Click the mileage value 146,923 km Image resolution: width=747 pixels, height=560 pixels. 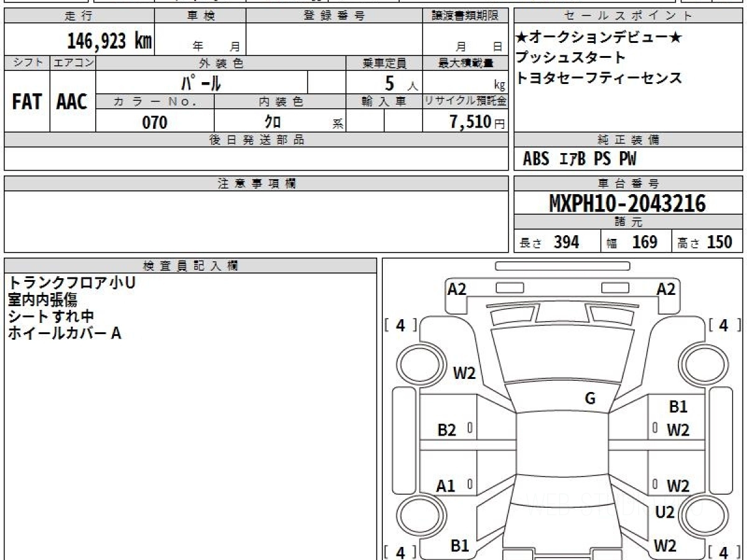click(x=109, y=42)
